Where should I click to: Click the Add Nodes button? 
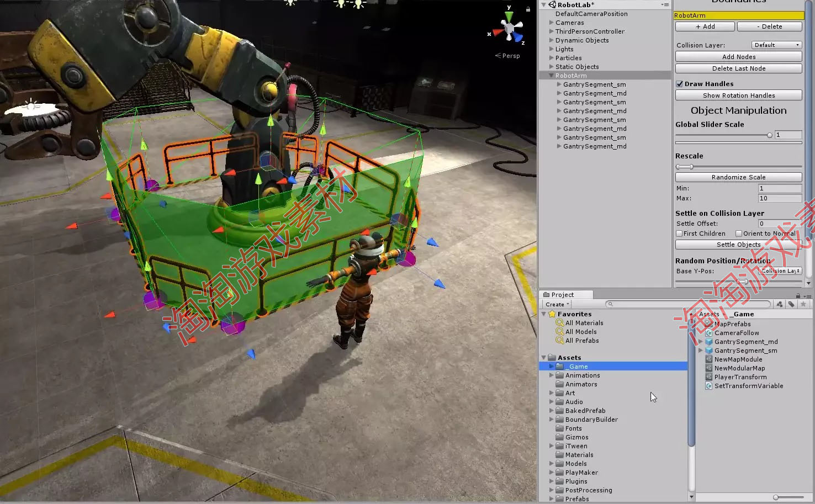click(x=739, y=56)
